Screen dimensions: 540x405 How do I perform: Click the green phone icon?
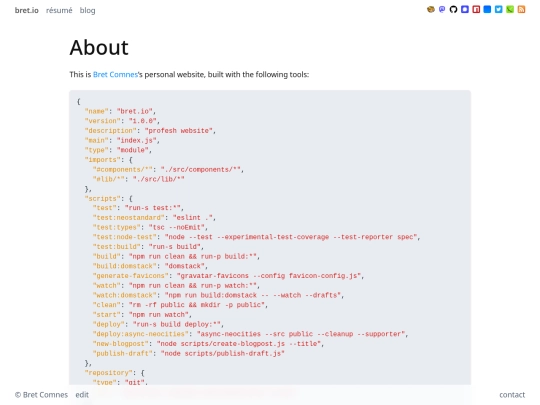[510, 9]
